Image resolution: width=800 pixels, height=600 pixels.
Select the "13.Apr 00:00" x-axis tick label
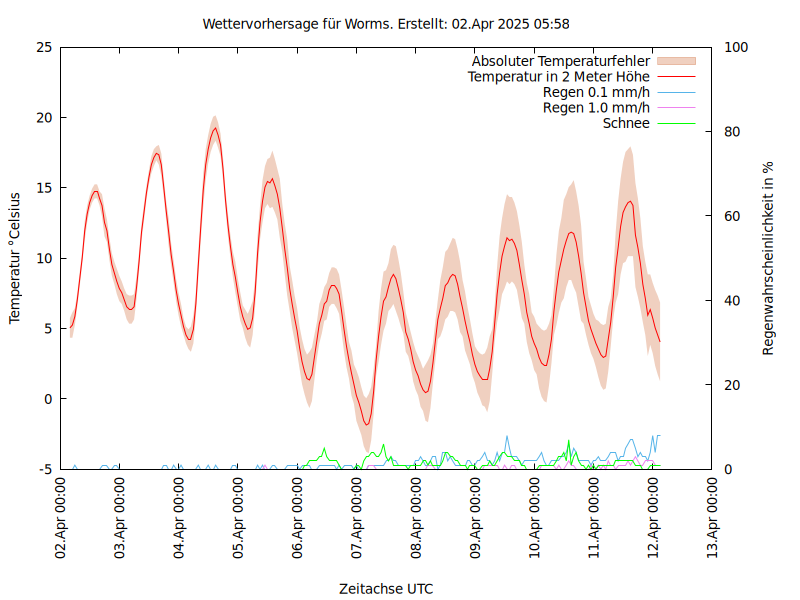point(713,520)
